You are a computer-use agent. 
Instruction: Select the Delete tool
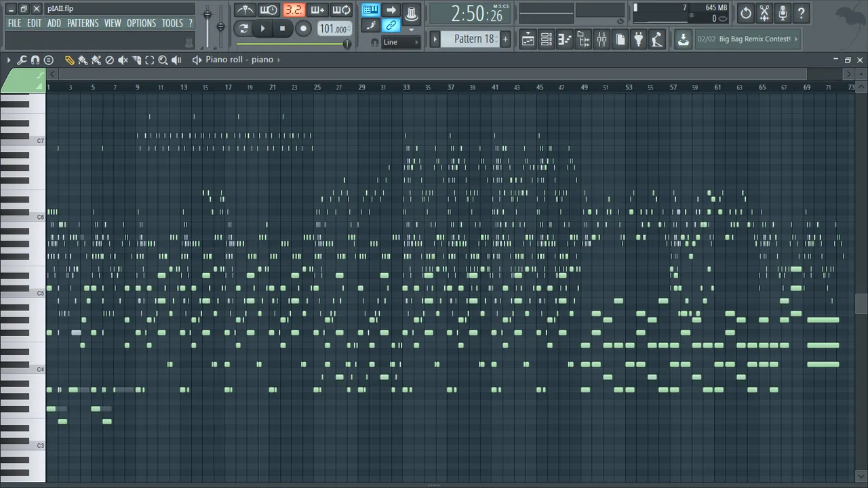coord(109,60)
